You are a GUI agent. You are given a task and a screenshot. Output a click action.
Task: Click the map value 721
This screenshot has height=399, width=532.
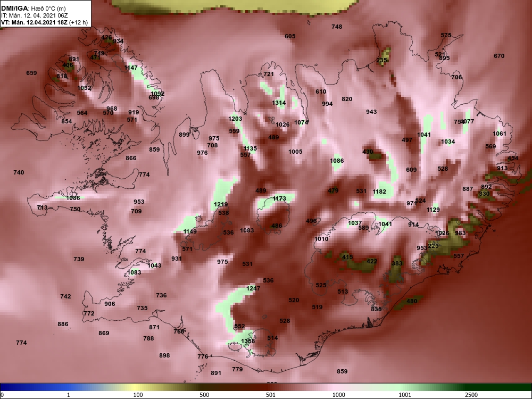(x=268, y=74)
